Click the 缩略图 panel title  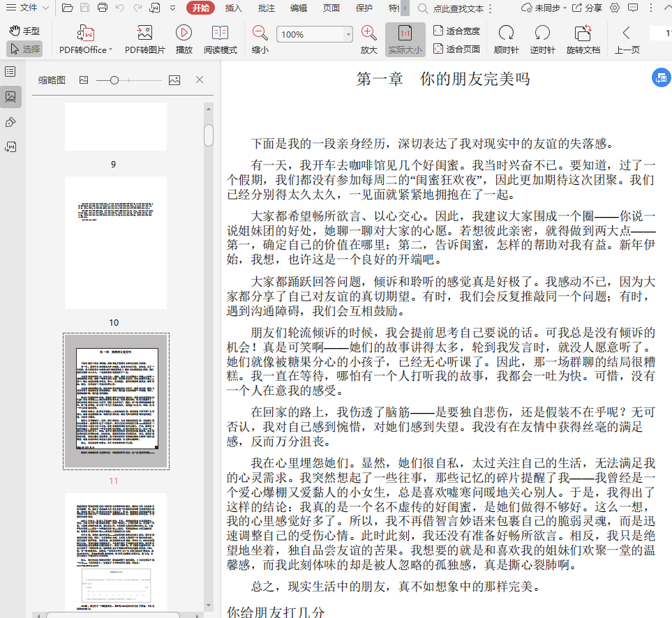pyautogui.click(x=52, y=80)
